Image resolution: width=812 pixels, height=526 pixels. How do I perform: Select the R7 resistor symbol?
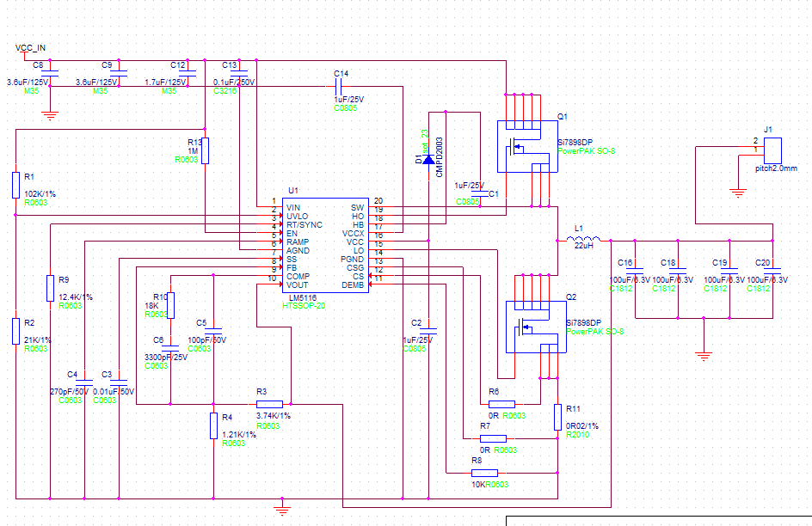coord(493,438)
